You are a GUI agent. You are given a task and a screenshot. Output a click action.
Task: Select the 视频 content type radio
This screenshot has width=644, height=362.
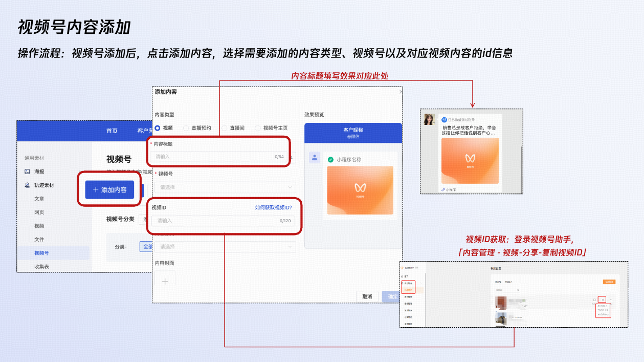158,128
